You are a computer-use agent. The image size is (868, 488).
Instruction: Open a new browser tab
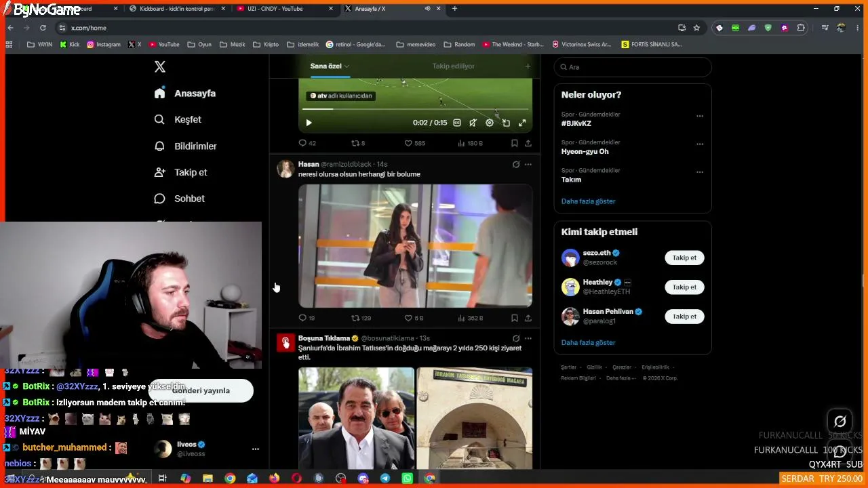(454, 9)
